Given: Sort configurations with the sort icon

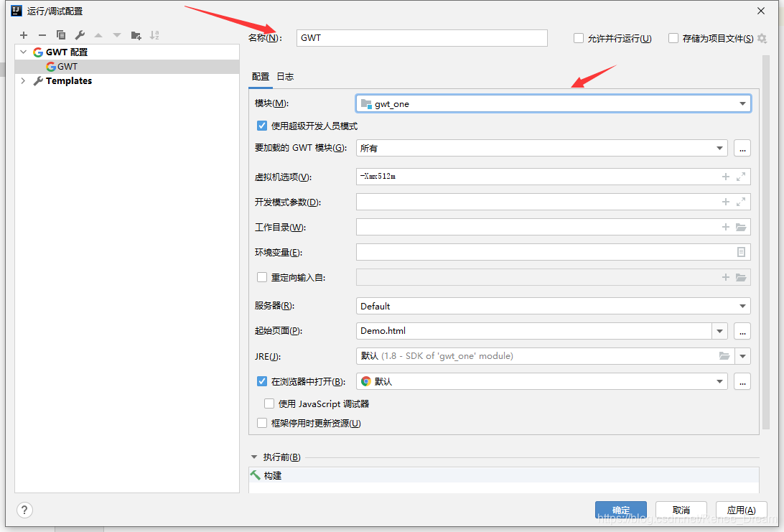Looking at the screenshot, I should click(154, 35).
